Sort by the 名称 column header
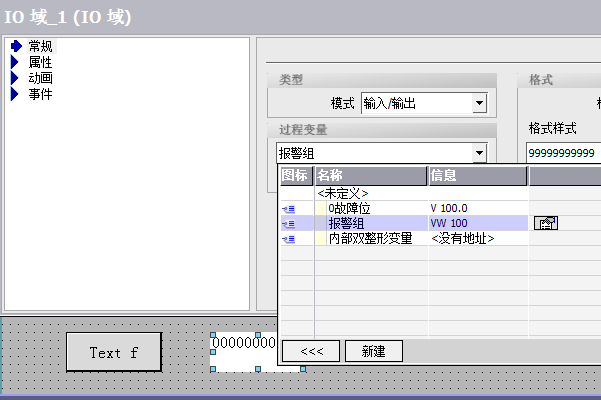Screen dimensions: 601x400 tap(370, 176)
